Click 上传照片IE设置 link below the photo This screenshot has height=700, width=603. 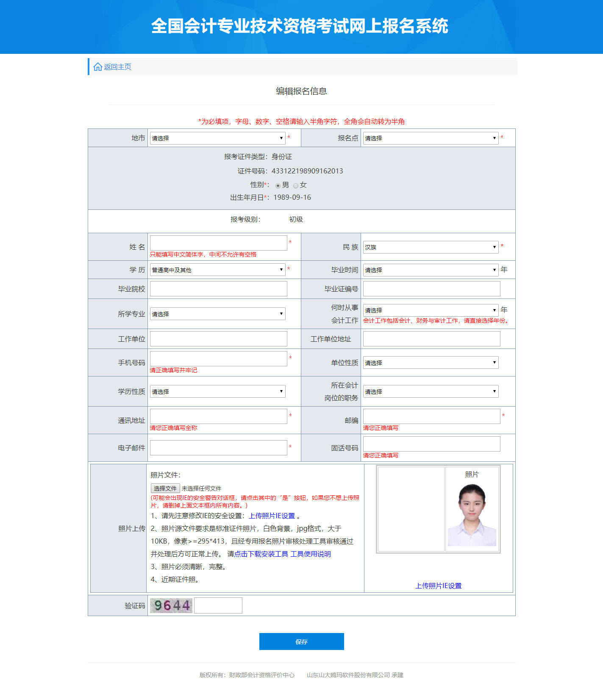[439, 586]
